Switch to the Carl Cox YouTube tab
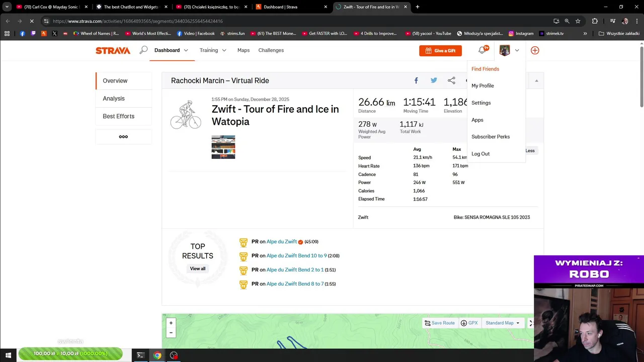This screenshot has width=644, height=362. 52,7
